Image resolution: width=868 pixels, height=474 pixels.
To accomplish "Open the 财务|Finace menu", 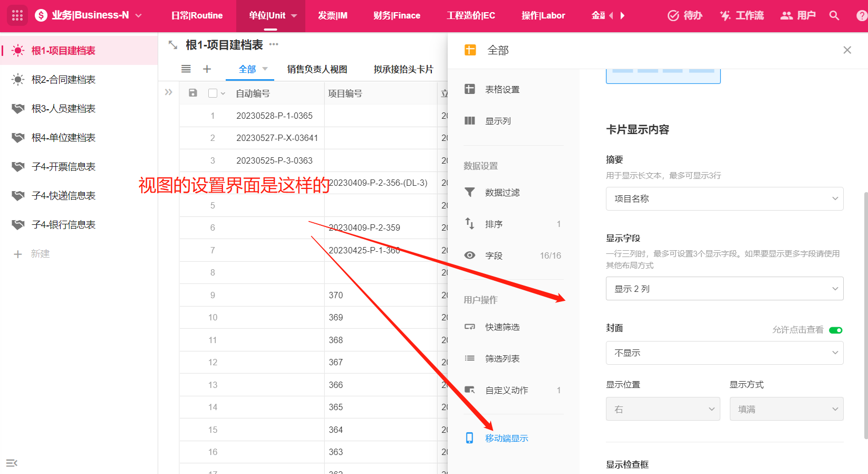I will (397, 16).
